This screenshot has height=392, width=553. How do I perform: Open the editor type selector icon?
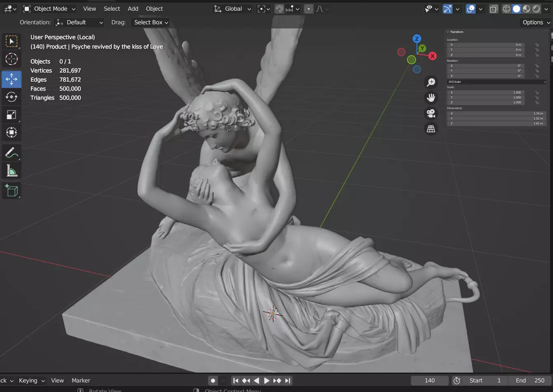(x=10, y=9)
